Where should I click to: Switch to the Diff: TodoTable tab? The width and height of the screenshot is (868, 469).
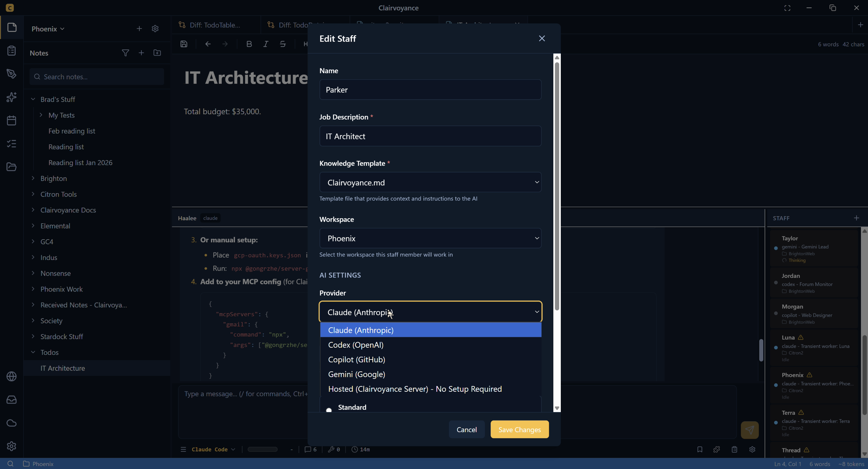214,25
